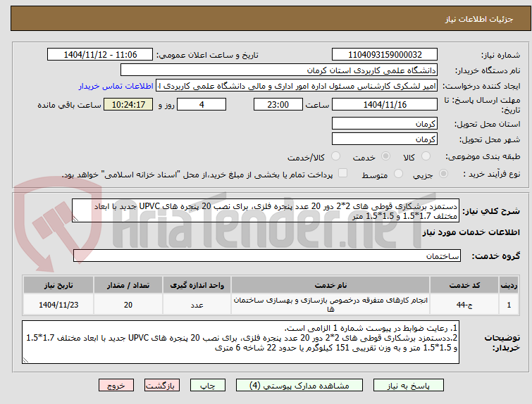
Task: Click the توضیحات خریدار notes textarea
Action: coord(240,342)
